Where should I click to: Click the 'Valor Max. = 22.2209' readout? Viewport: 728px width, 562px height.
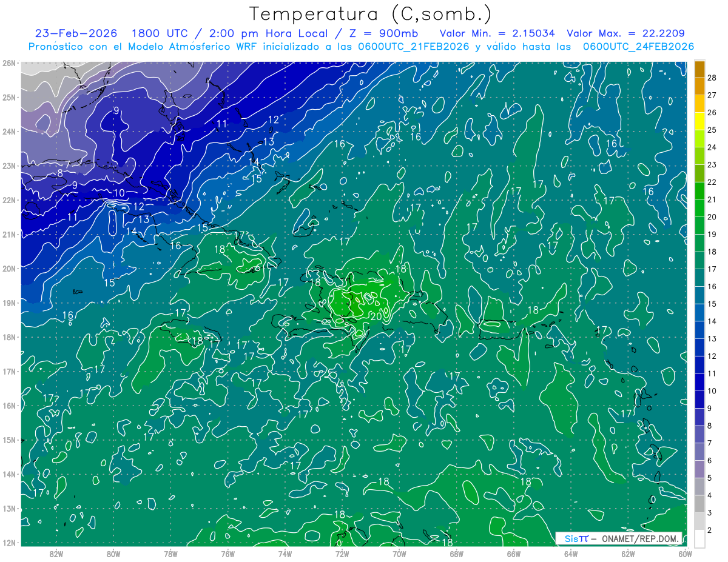625,33
